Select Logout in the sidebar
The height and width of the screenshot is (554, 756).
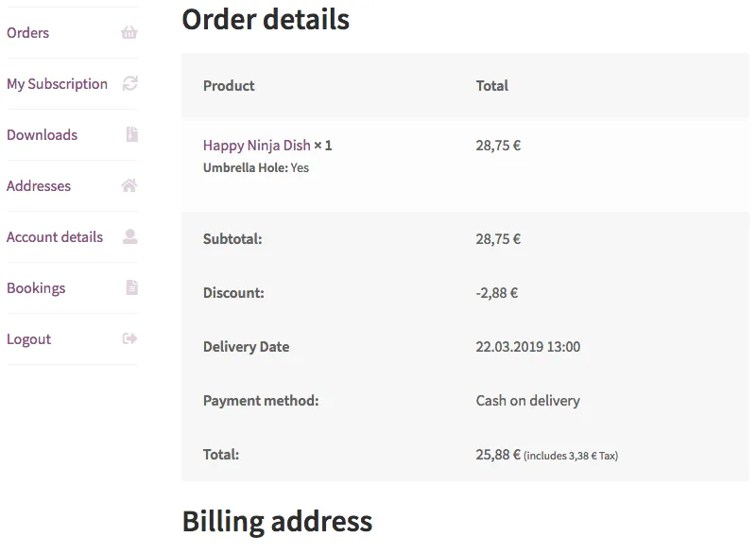point(29,339)
